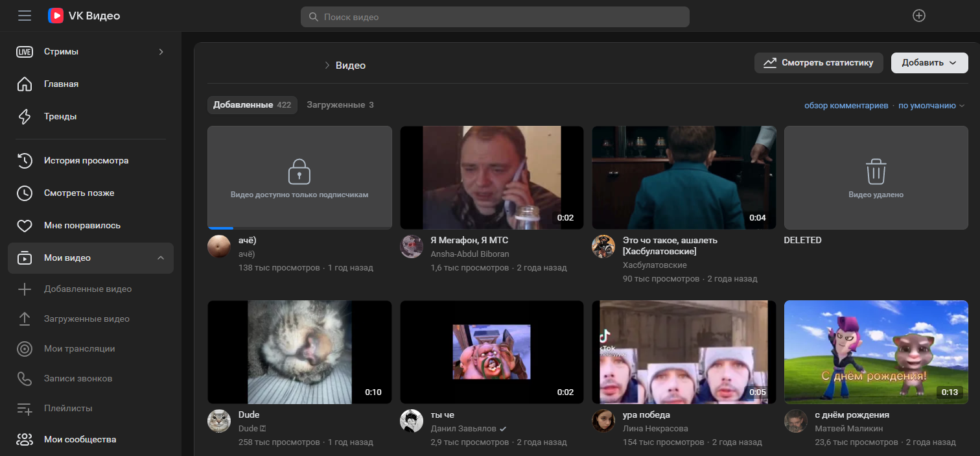Open the Добавить dropdown button
Image resolution: width=980 pixels, height=456 pixels.
click(x=929, y=63)
